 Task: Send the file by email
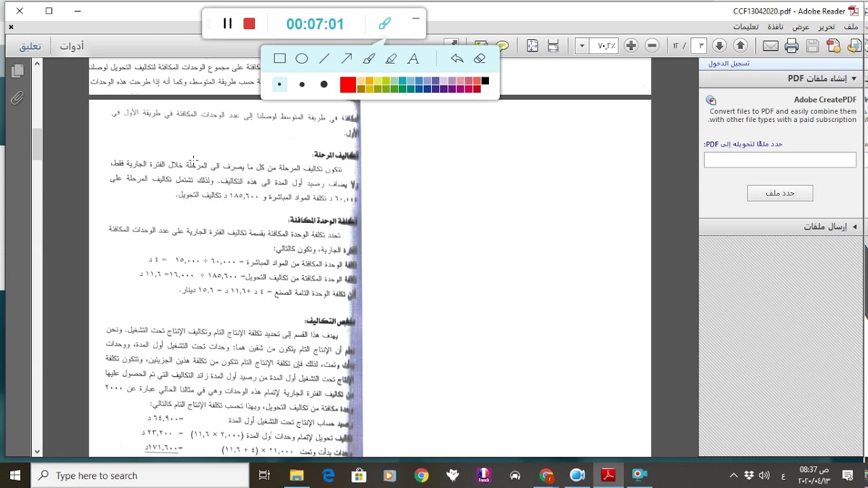click(770, 45)
